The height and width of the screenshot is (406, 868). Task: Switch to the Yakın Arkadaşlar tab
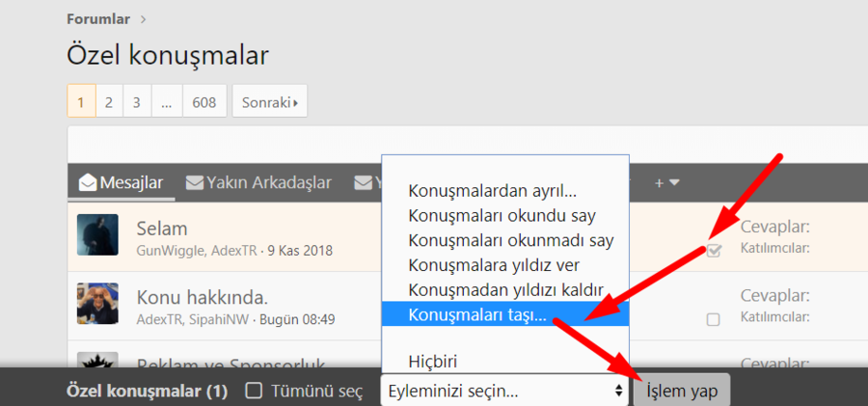pos(258,182)
